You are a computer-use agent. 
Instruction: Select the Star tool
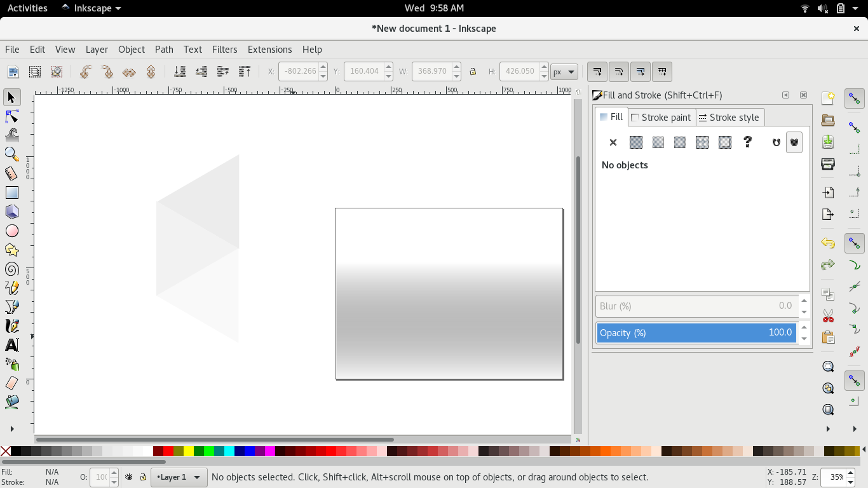pos(12,250)
